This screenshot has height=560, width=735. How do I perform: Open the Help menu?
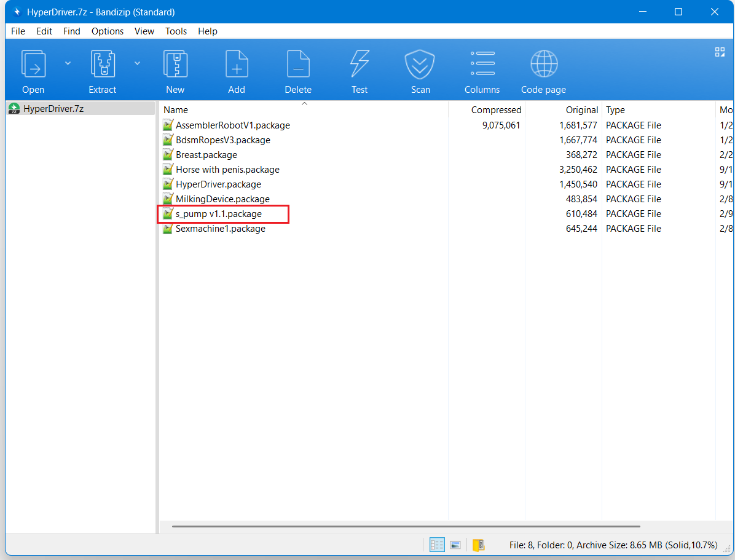[x=208, y=31]
